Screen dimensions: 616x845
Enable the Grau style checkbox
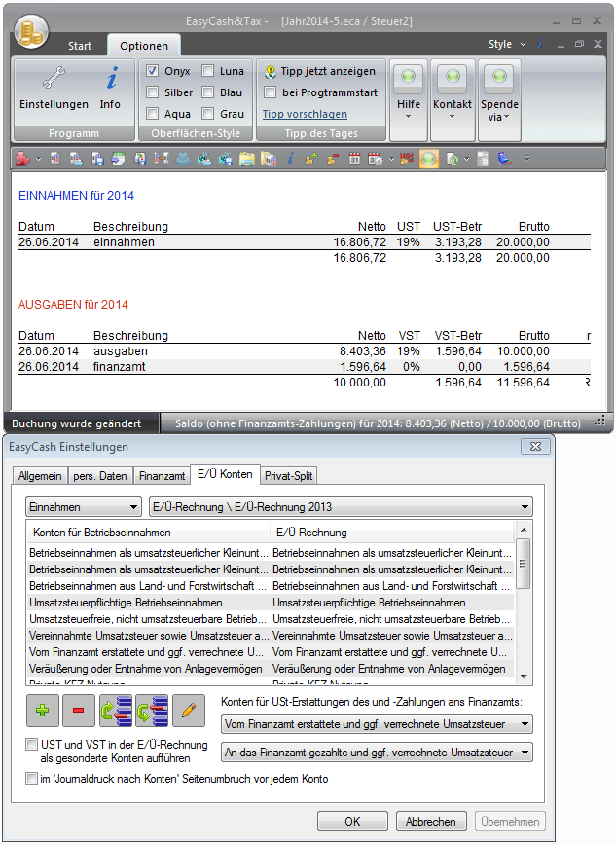pos(207,114)
